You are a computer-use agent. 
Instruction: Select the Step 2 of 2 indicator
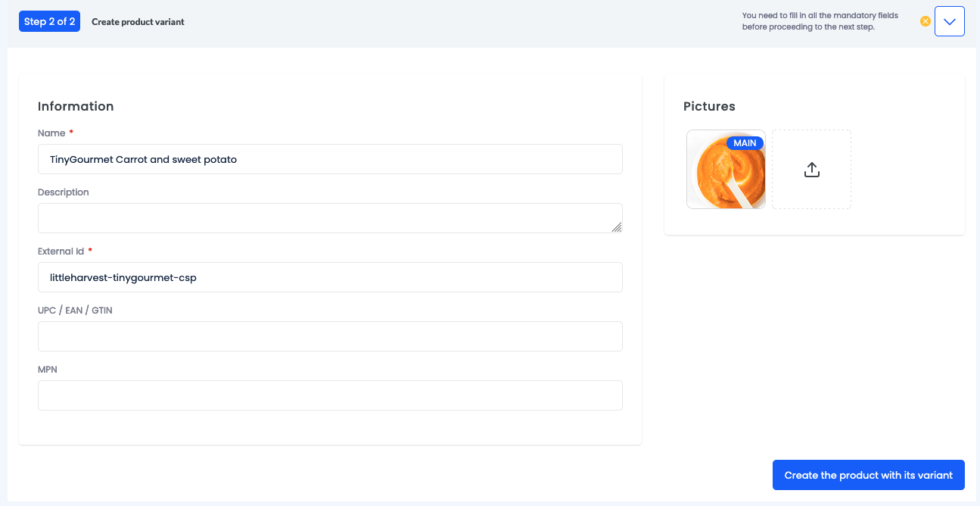click(x=49, y=21)
